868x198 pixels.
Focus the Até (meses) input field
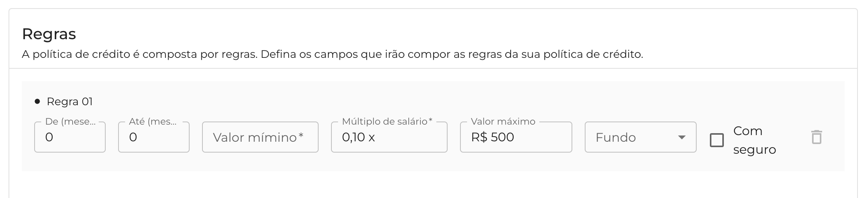(x=154, y=137)
